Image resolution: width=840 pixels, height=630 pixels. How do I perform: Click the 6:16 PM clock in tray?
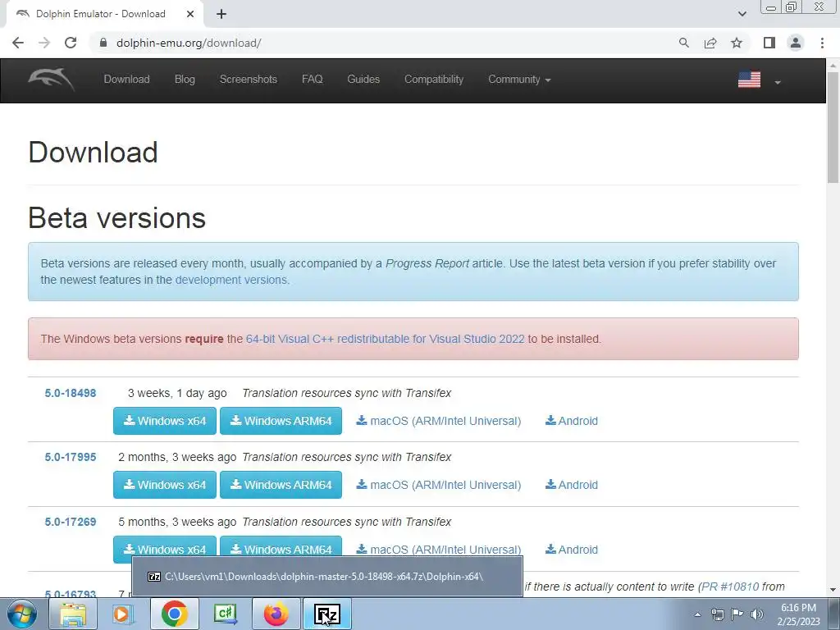point(798,608)
